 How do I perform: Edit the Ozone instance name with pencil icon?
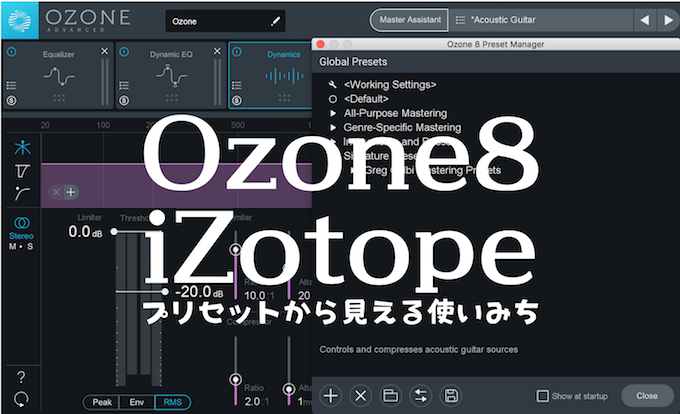[275, 21]
